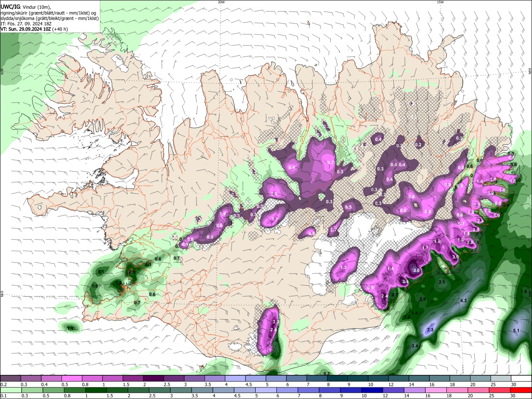The image size is (532, 399).
Task: Pick the snow scale 1.5 magenta swatch
Action: [x=133, y=378]
